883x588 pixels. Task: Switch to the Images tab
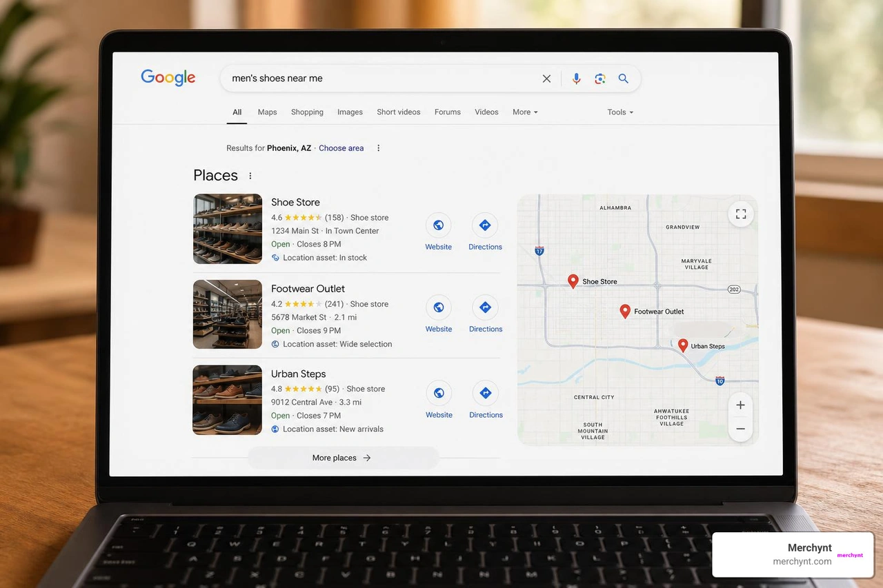click(350, 112)
